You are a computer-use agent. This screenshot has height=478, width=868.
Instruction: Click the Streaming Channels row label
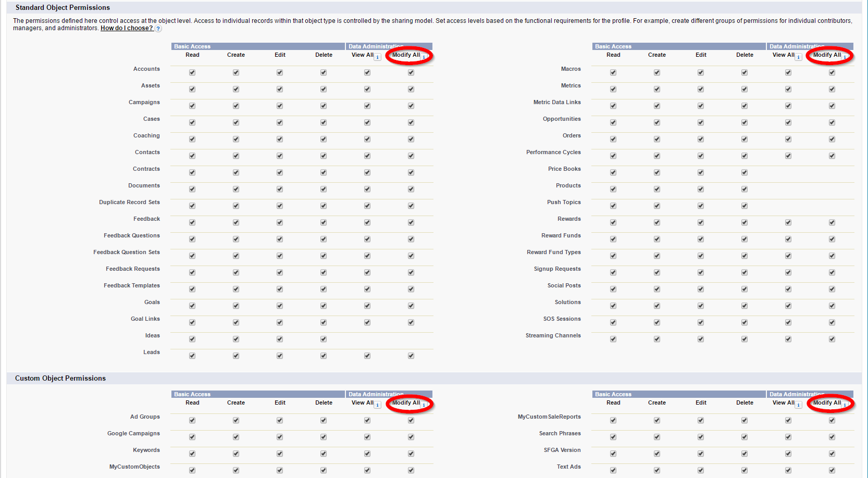pyautogui.click(x=553, y=335)
